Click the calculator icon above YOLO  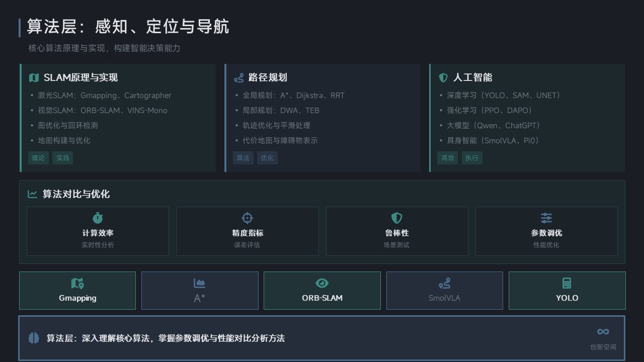[567, 283]
